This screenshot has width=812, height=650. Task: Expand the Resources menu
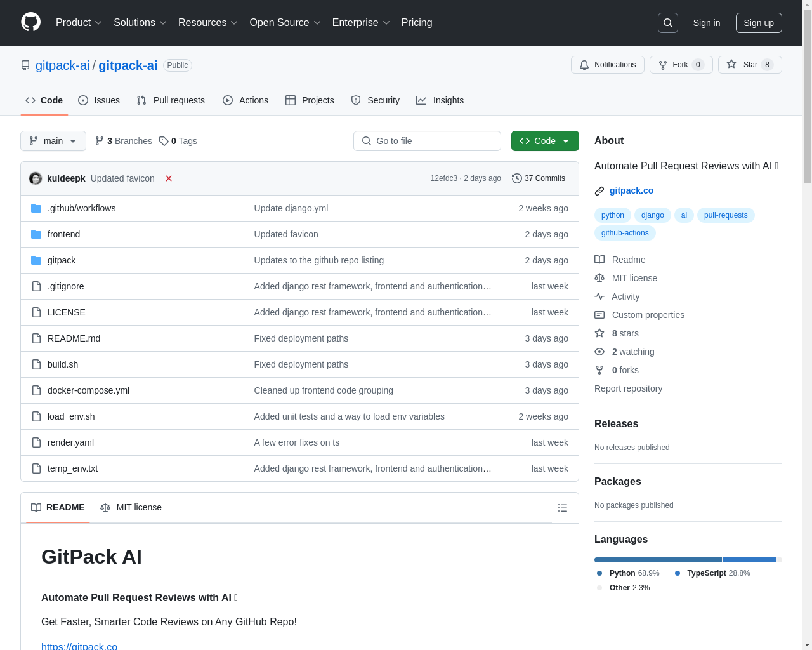pyautogui.click(x=208, y=23)
